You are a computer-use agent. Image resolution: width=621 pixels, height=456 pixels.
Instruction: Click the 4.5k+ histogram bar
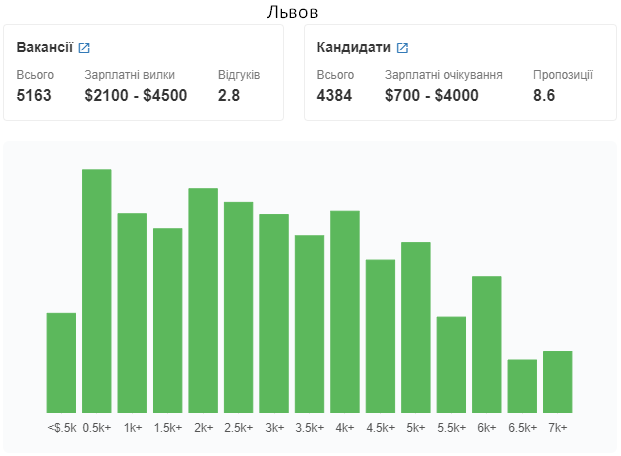(x=380, y=336)
